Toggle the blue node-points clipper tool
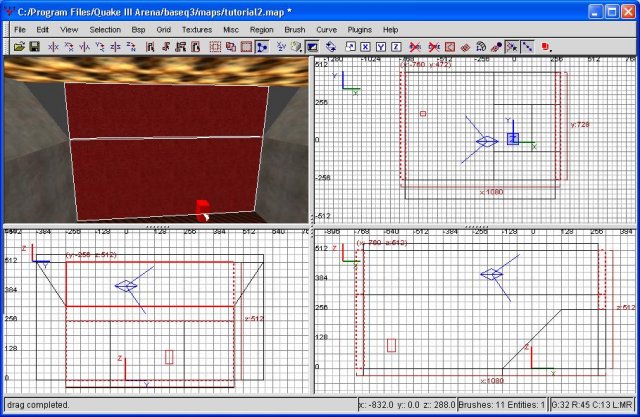Image resolution: width=640 pixels, height=417 pixels. click(262, 47)
